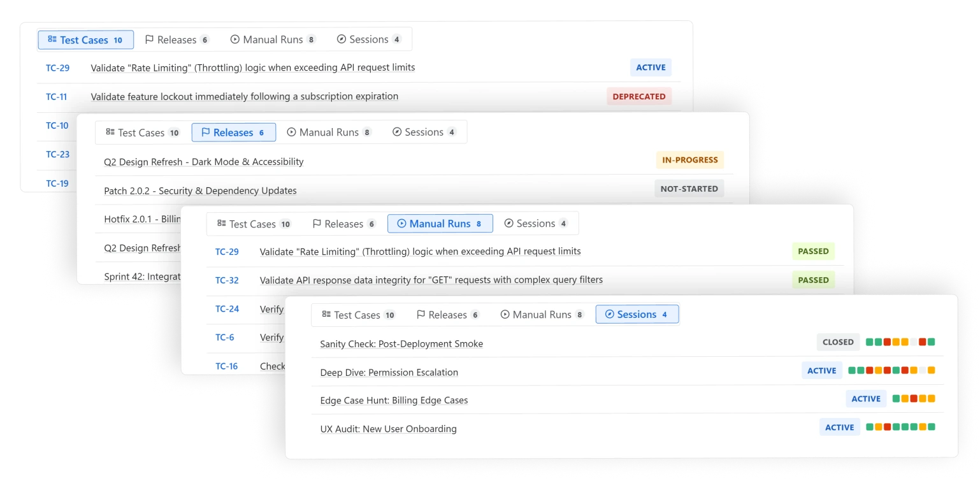Open Test Cases tab in the back panel
Image resolution: width=980 pixels, height=481 pixels.
(86, 39)
